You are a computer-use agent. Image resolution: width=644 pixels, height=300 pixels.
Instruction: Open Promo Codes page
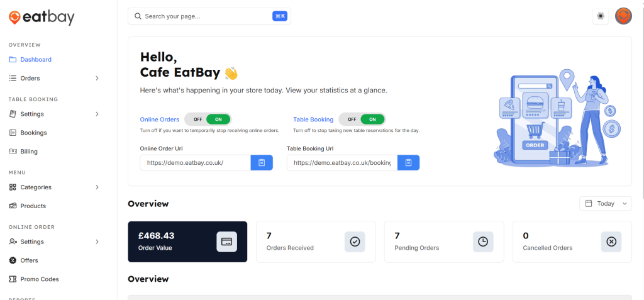(39, 279)
